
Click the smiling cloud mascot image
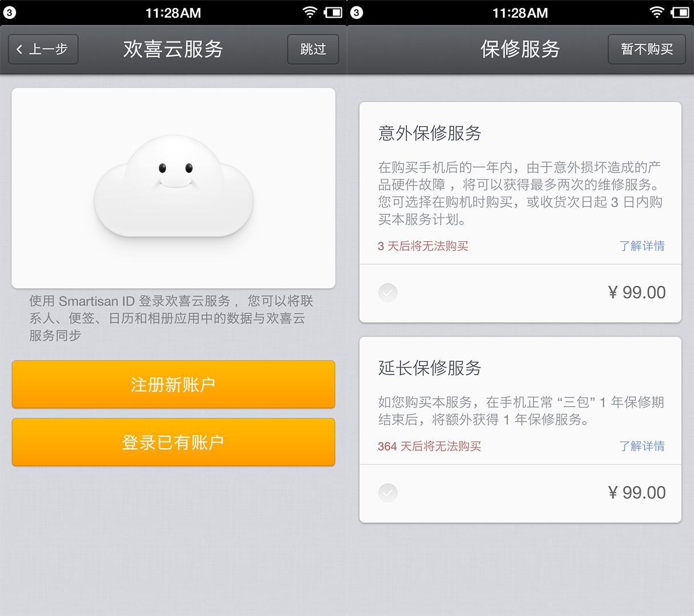click(x=173, y=185)
